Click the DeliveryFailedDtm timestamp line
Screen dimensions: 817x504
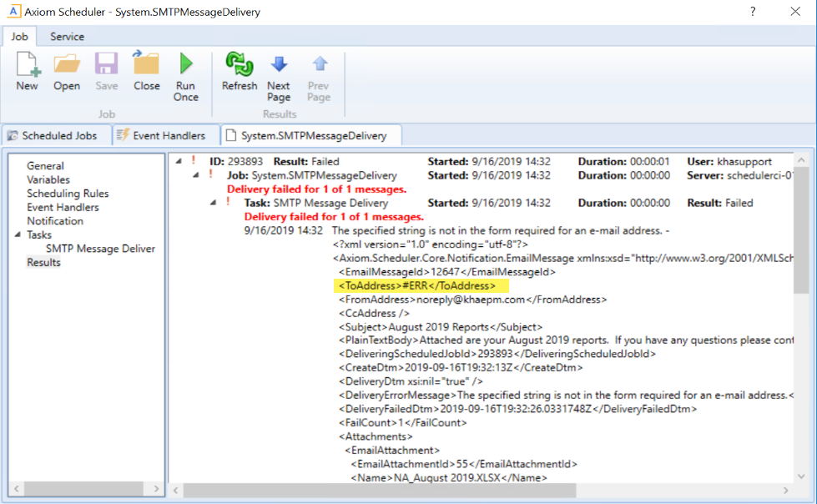tap(518, 409)
